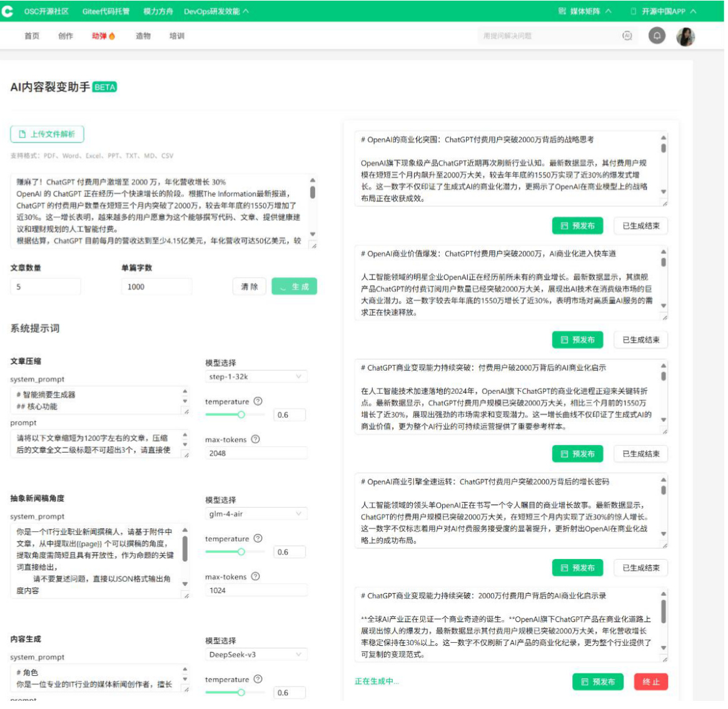Go to the 创作 tab
Viewport: 728px width, 709px height.
pos(66,36)
